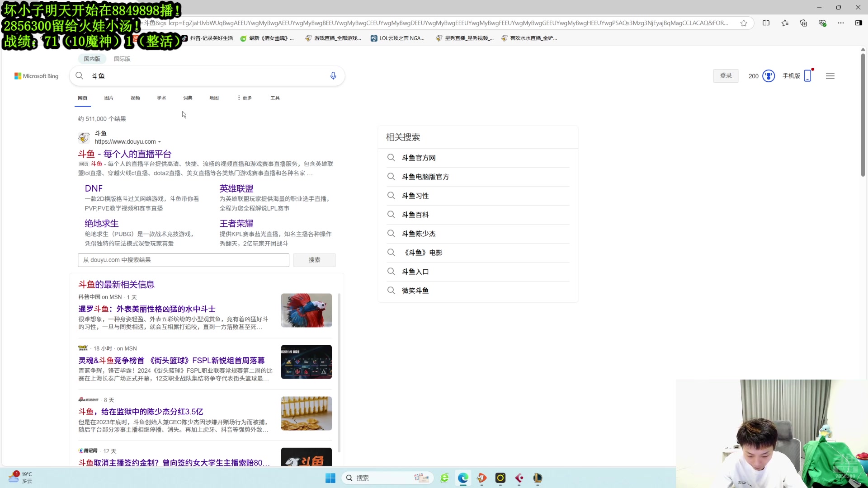Open the betta fish news thumbnail
The height and width of the screenshot is (488, 868).
(307, 310)
